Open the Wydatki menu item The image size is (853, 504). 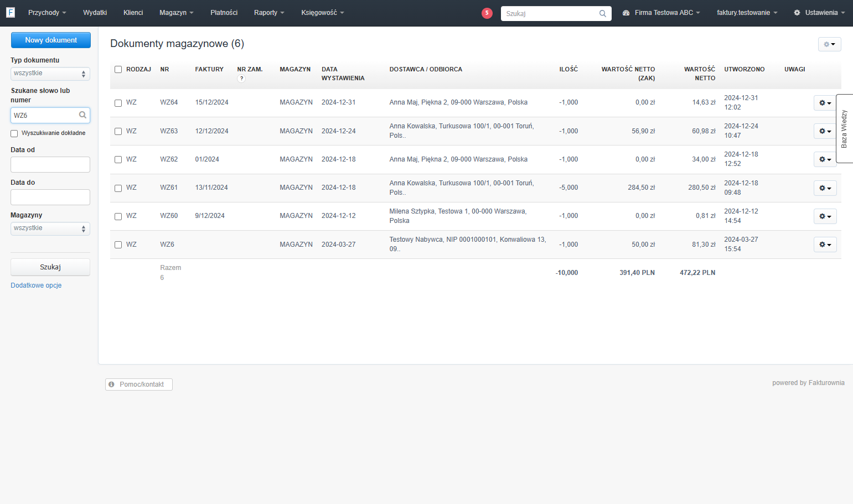tap(95, 13)
